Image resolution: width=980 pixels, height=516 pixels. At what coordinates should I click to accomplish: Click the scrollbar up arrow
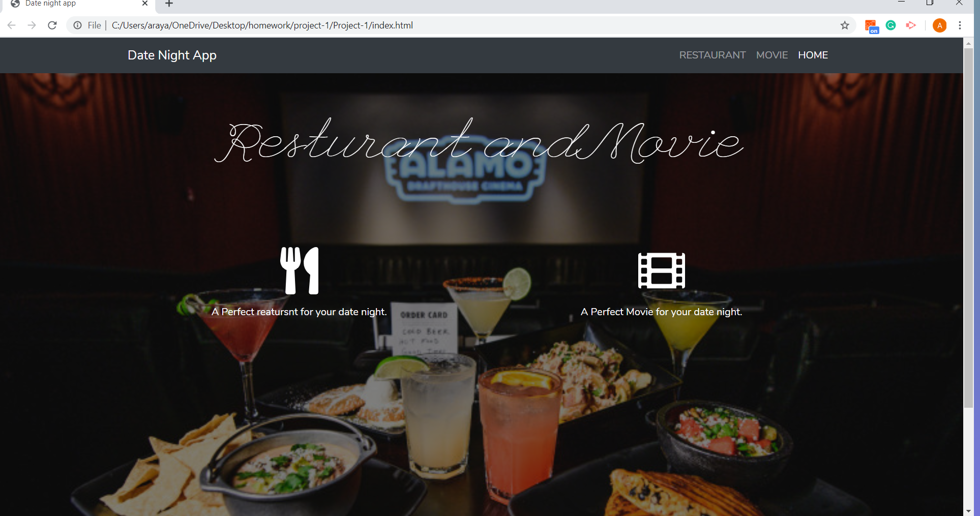point(968,44)
